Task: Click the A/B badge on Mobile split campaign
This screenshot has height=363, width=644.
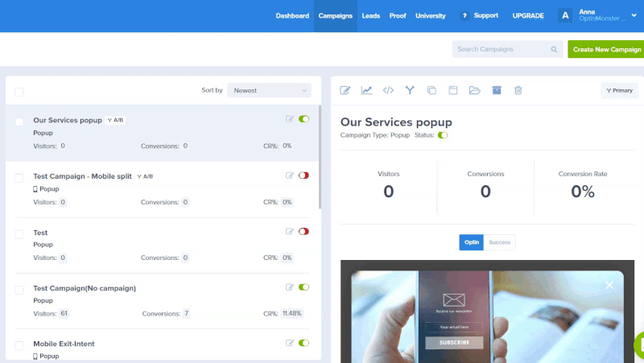Action: (145, 176)
